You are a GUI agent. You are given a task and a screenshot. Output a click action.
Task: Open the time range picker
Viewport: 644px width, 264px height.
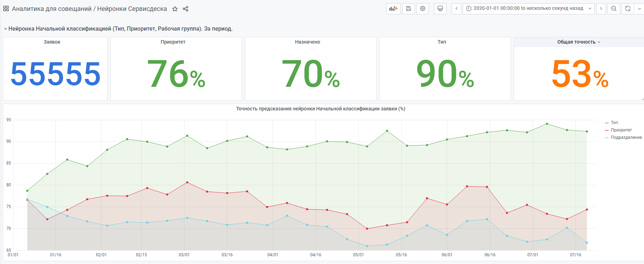(x=529, y=8)
